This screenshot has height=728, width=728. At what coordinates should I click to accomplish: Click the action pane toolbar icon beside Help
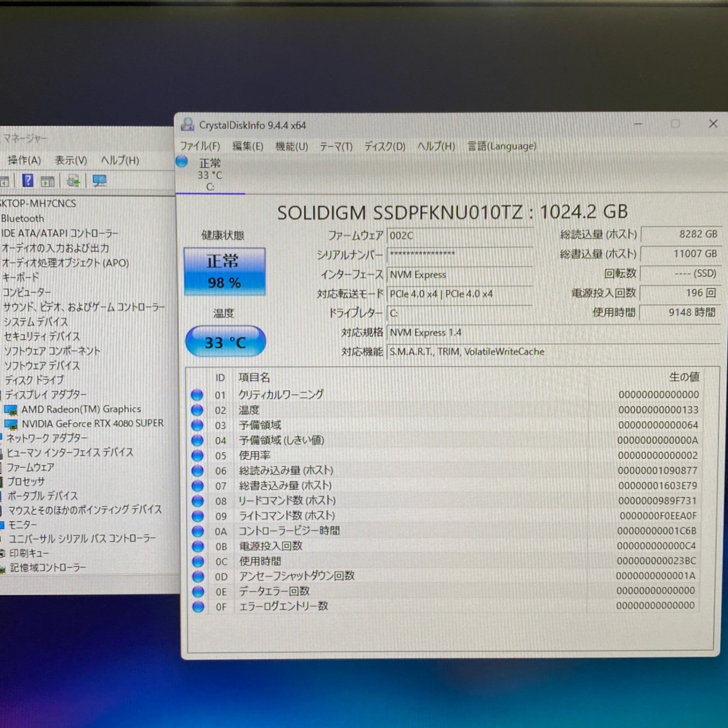tap(48, 181)
